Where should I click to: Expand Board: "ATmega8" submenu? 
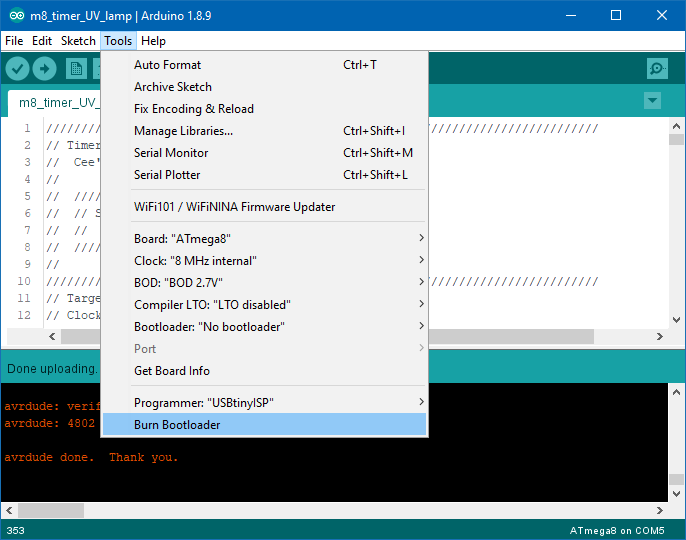pos(264,238)
